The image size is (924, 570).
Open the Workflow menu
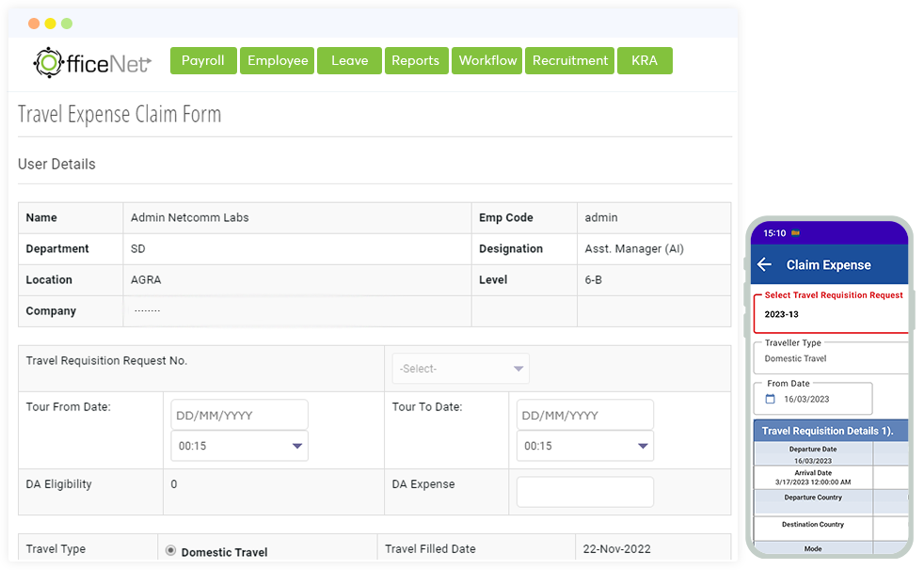point(486,60)
